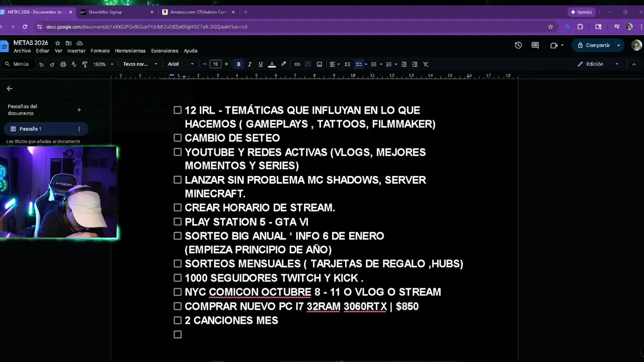Image resolution: width=644 pixels, height=362 pixels.
Task: Open the Formato menu
Action: (100, 51)
